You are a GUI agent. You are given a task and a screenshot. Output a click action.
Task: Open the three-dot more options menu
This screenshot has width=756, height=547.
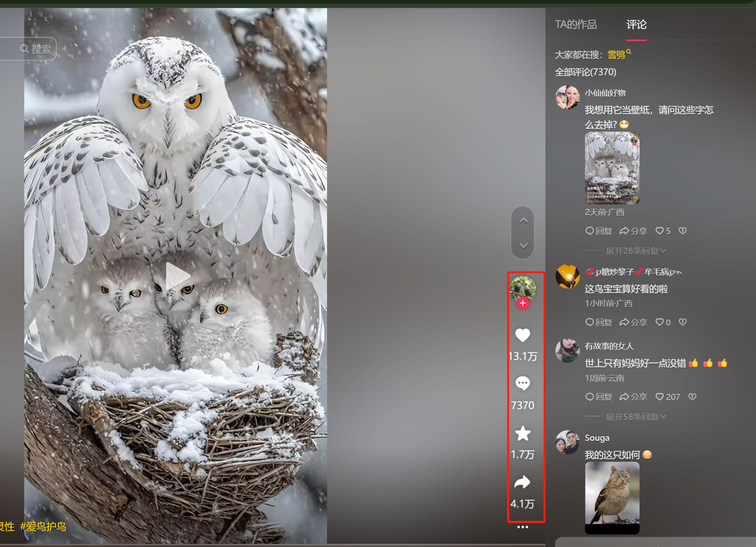pyautogui.click(x=523, y=527)
